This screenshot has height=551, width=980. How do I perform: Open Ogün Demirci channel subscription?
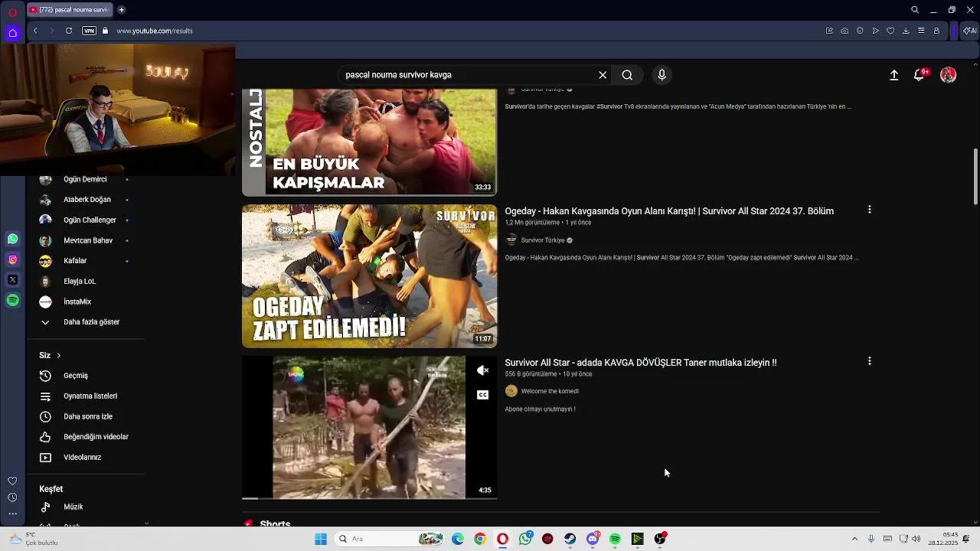(x=84, y=179)
